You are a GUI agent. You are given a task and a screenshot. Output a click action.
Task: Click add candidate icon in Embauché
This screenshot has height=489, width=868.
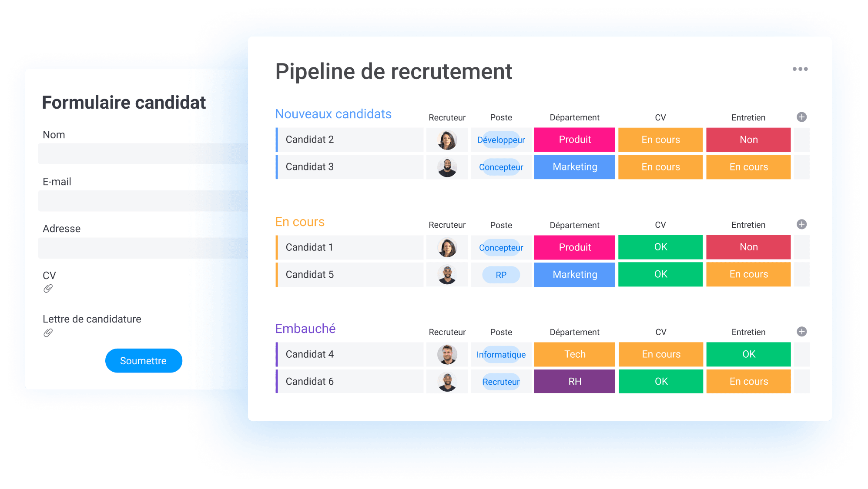click(x=802, y=332)
